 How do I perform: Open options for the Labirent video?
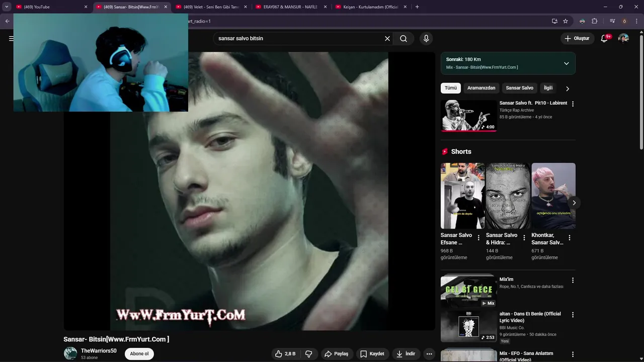(x=573, y=104)
